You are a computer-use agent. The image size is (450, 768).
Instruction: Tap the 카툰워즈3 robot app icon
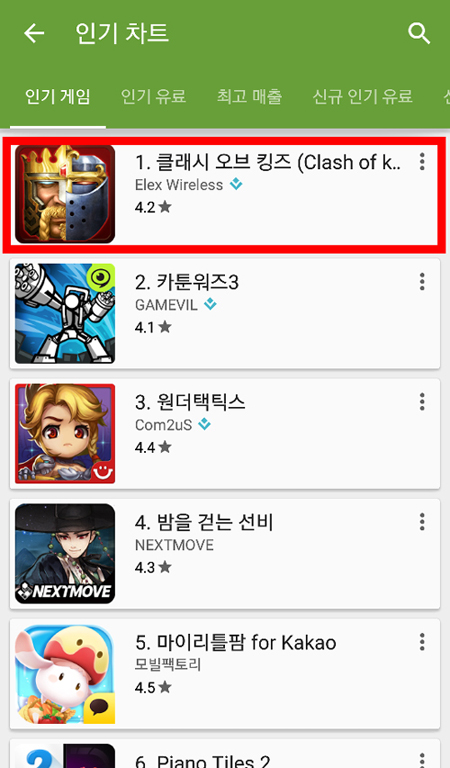click(65, 313)
